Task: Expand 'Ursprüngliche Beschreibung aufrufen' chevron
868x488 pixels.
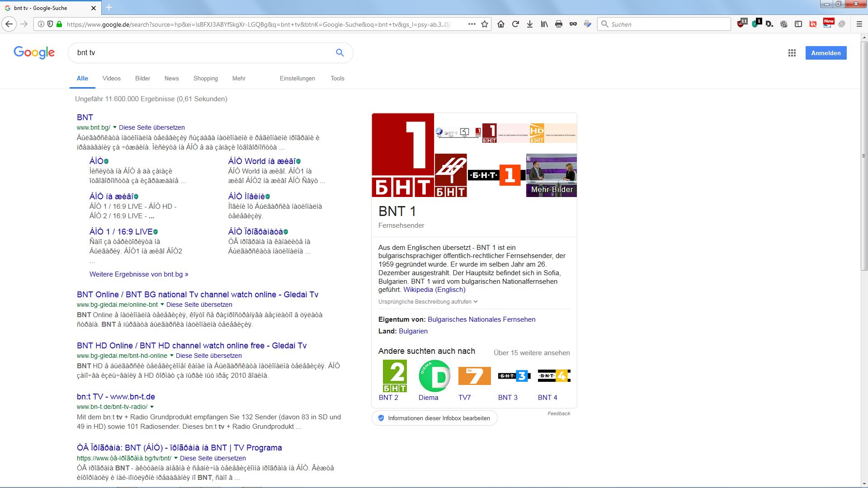Action: click(x=476, y=302)
